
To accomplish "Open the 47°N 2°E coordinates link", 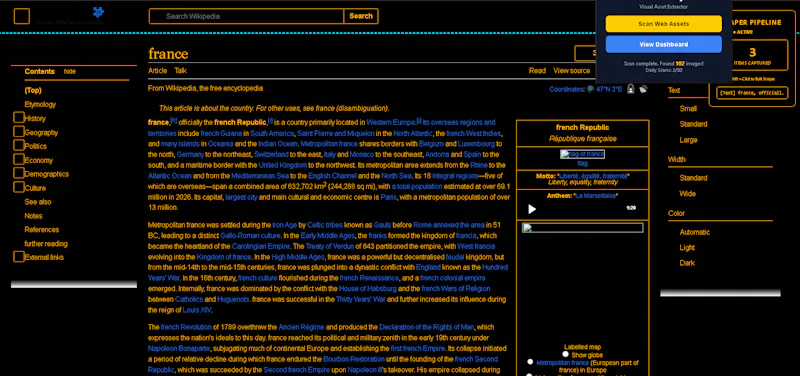I will coord(609,89).
